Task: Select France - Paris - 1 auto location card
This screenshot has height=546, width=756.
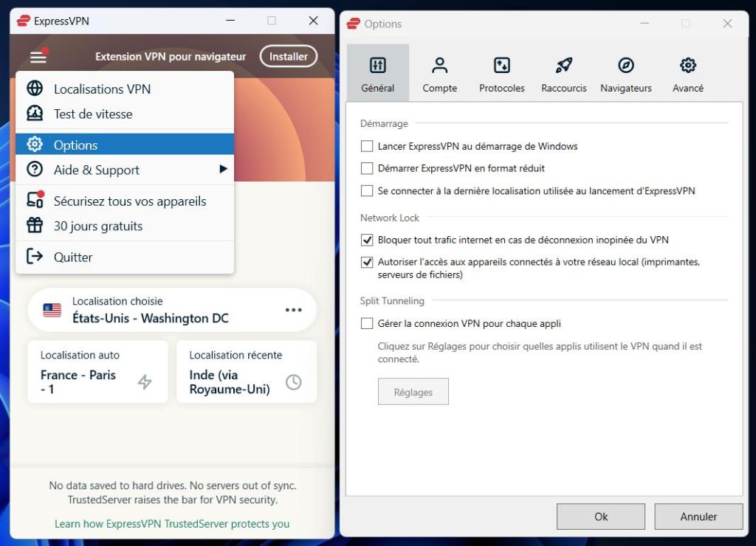Action: click(x=98, y=372)
